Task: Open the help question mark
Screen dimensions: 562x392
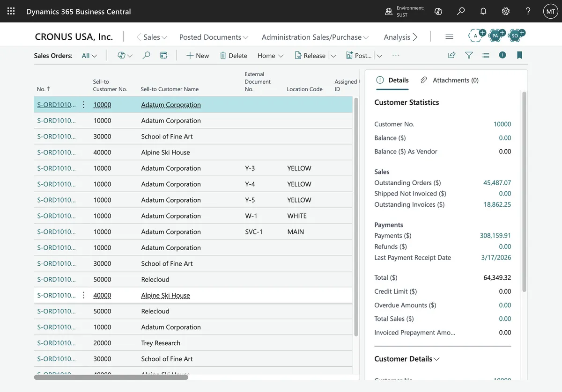Action: (x=528, y=11)
